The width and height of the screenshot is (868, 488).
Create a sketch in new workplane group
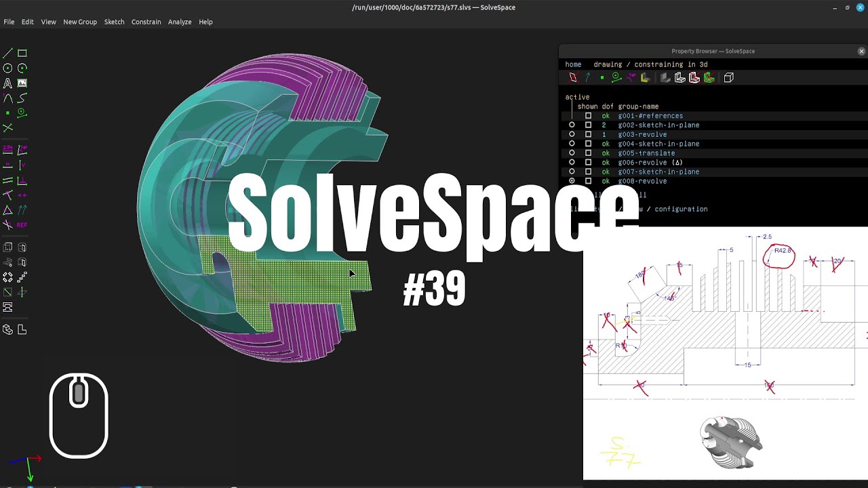pyautogui.click(x=7, y=292)
